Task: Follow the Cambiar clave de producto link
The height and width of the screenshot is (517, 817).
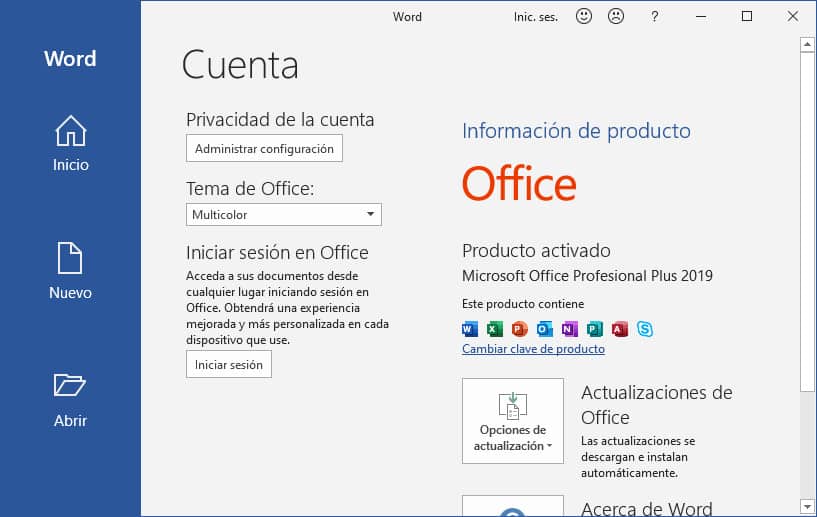Action: (x=533, y=349)
